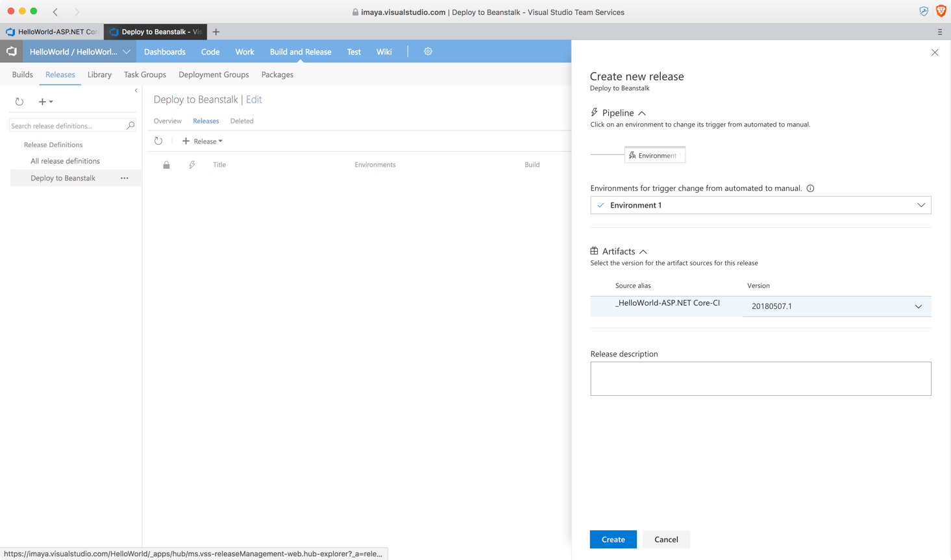This screenshot has width=951, height=560.
Task: Open the Dashboards menu
Action: point(165,52)
